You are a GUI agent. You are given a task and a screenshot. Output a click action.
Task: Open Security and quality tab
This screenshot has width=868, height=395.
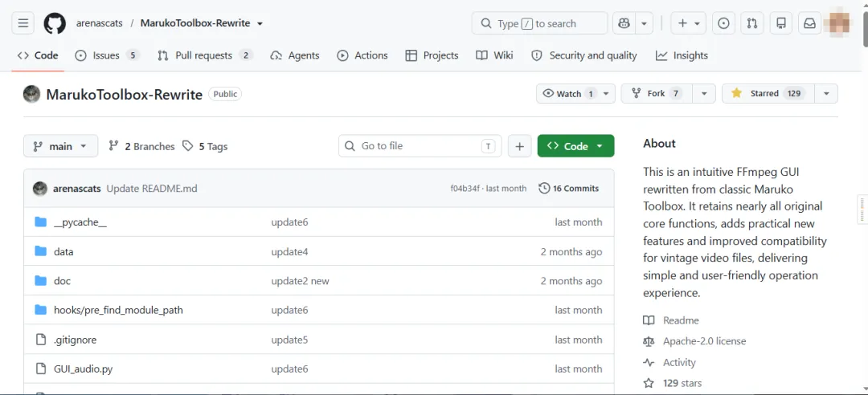click(x=584, y=55)
